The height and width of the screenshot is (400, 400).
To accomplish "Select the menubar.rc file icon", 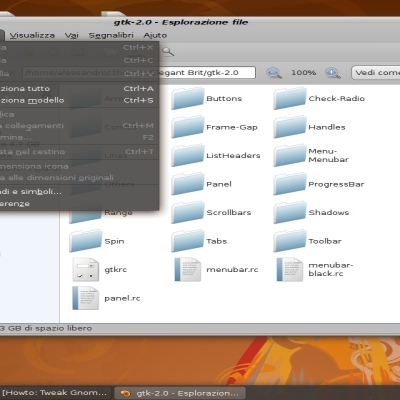I will tap(188, 270).
